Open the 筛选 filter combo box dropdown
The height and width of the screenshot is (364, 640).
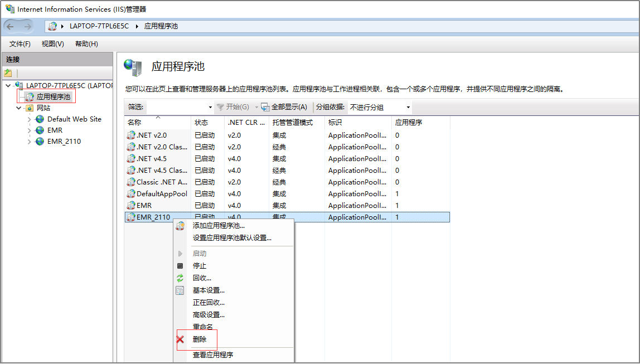pos(210,108)
